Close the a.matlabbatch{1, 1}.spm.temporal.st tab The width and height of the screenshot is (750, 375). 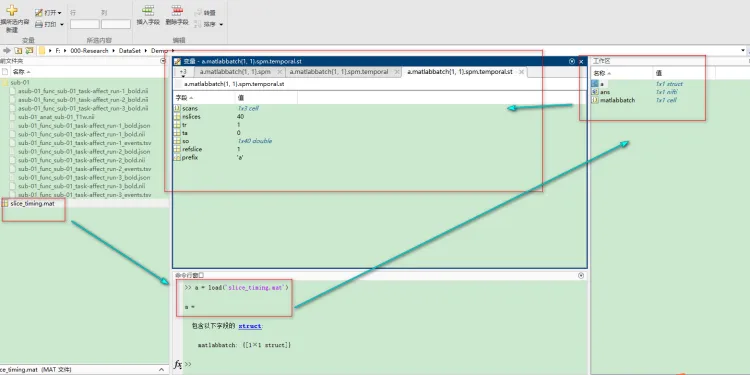tap(521, 72)
